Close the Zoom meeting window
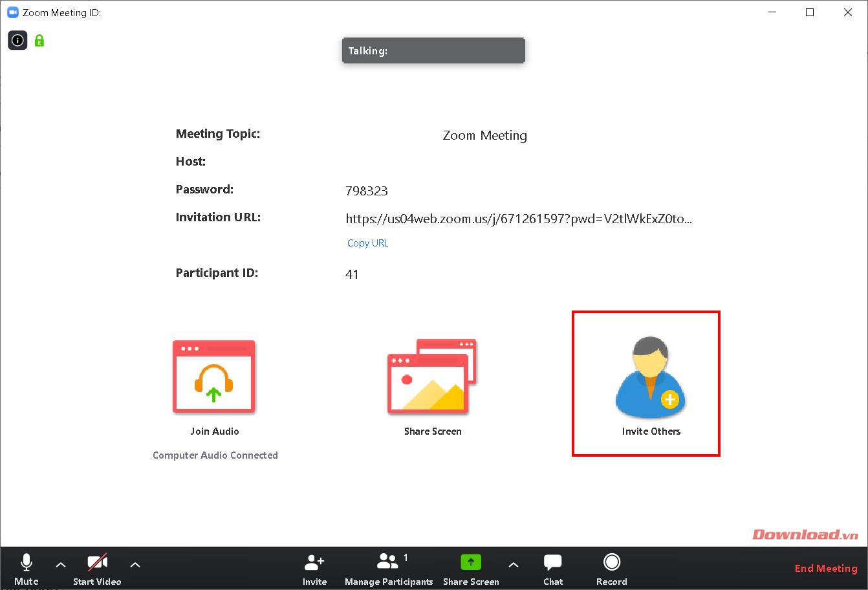 (x=848, y=12)
